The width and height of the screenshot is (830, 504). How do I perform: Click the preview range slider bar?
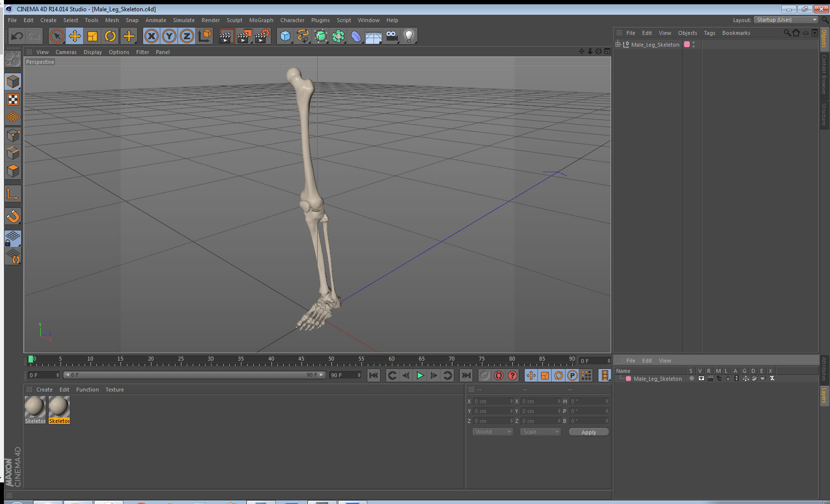(194, 375)
